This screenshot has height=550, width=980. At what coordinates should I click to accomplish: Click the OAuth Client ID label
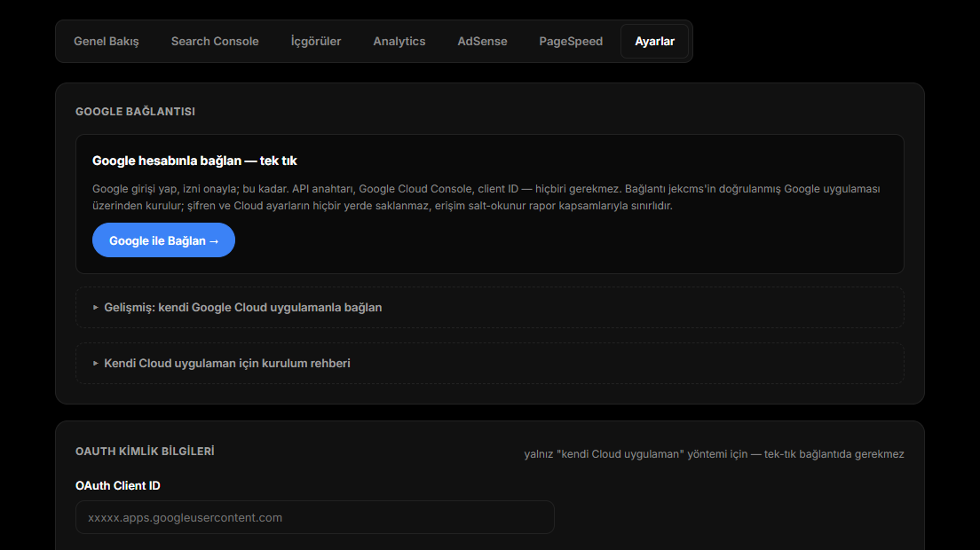coord(117,486)
